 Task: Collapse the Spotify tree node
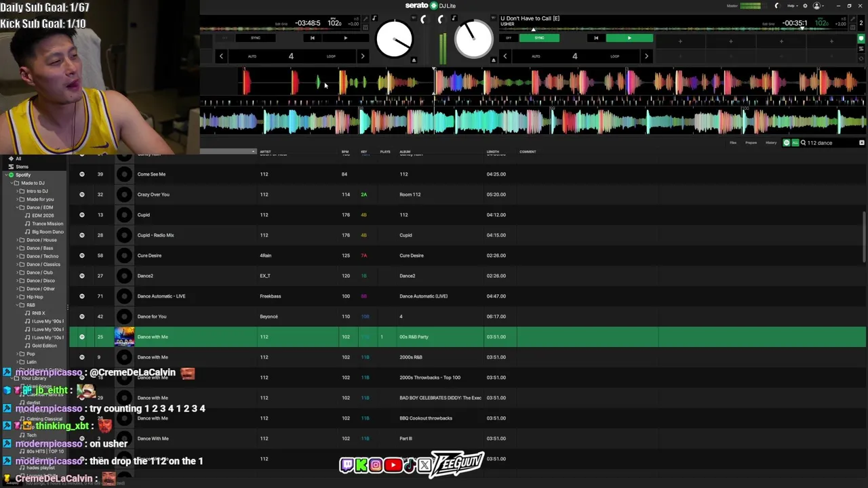(x=5, y=175)
